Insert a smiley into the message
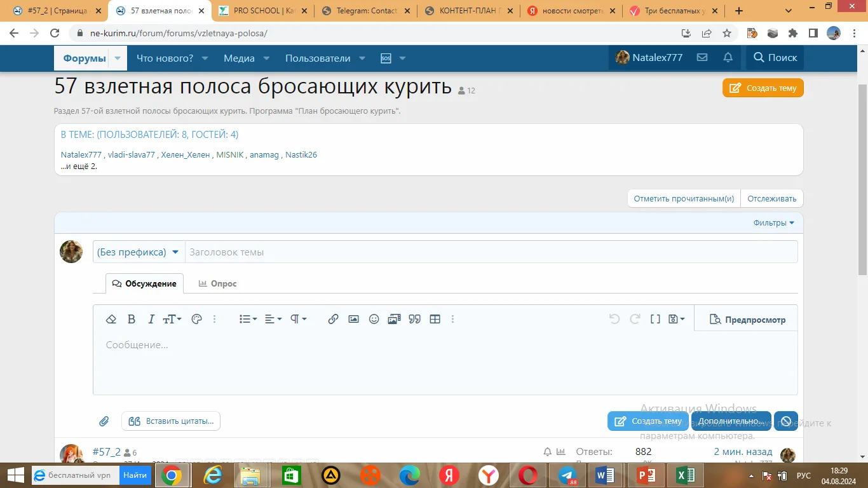Viewport: 868px width, 488px height. 374,319
